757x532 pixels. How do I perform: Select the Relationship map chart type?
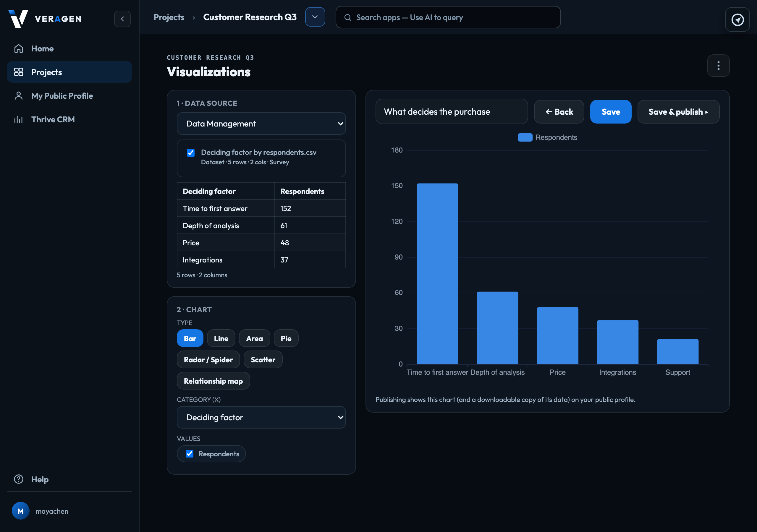213,381
